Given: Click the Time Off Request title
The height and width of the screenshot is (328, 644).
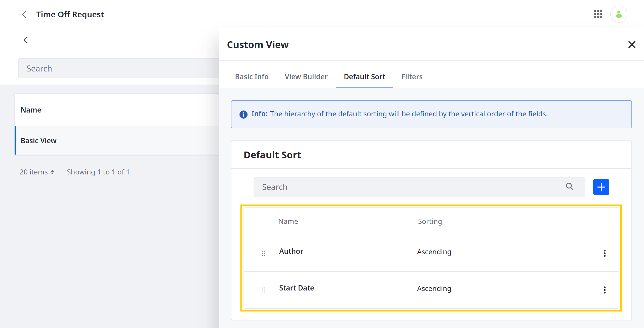Looking at the screenshot, I should tap(70, 14).
